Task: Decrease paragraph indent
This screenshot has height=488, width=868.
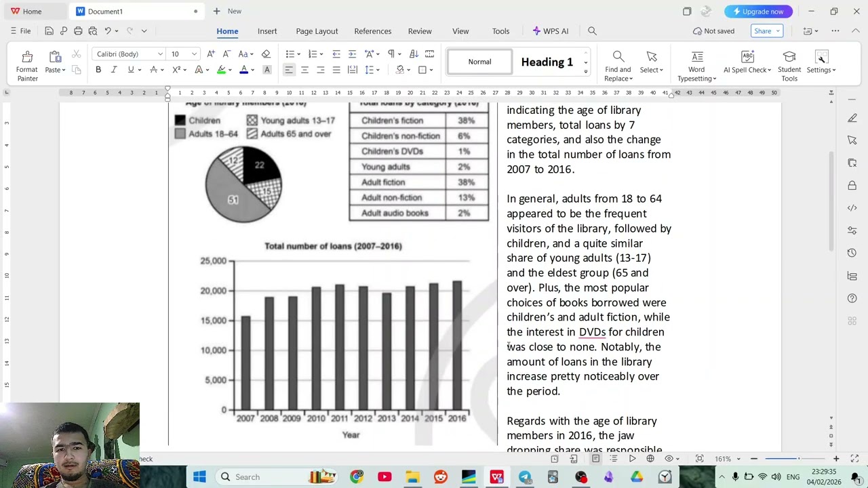Action: [336, 54]
